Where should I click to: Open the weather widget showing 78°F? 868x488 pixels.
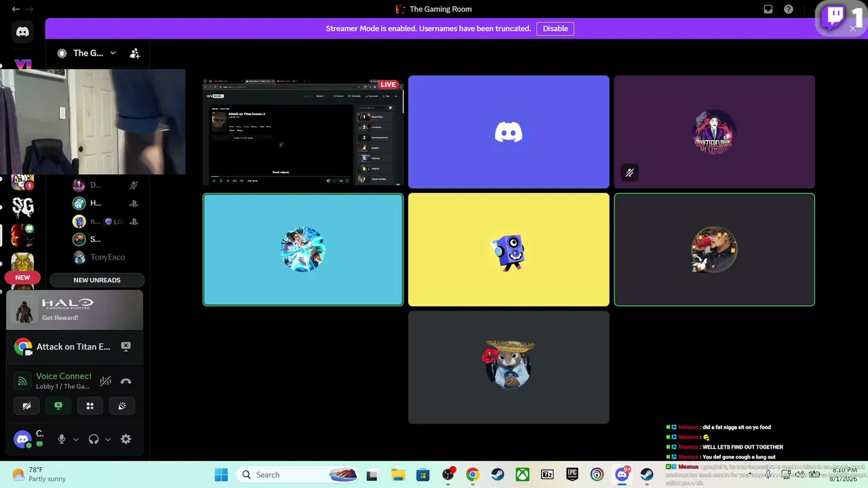(39, 474)
